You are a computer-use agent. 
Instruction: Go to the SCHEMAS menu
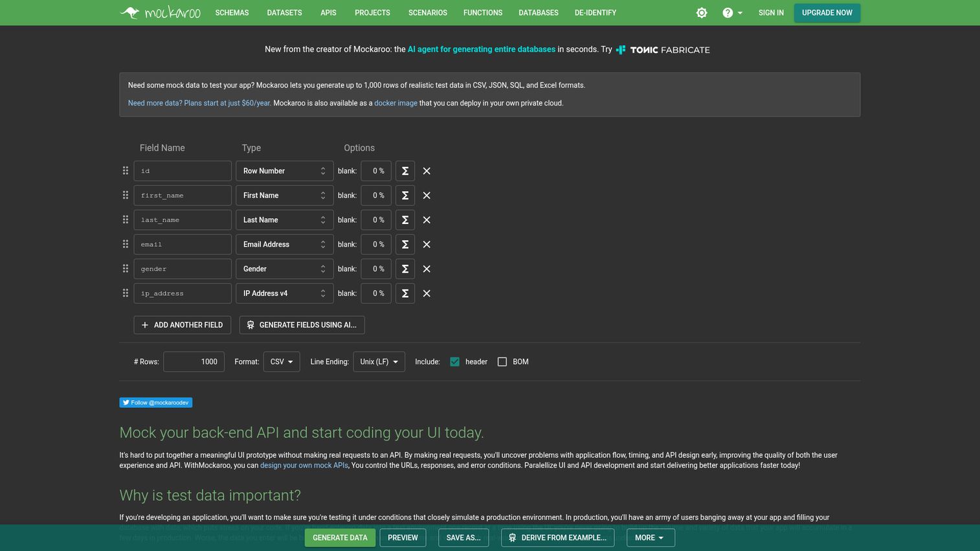pos(232,13)
